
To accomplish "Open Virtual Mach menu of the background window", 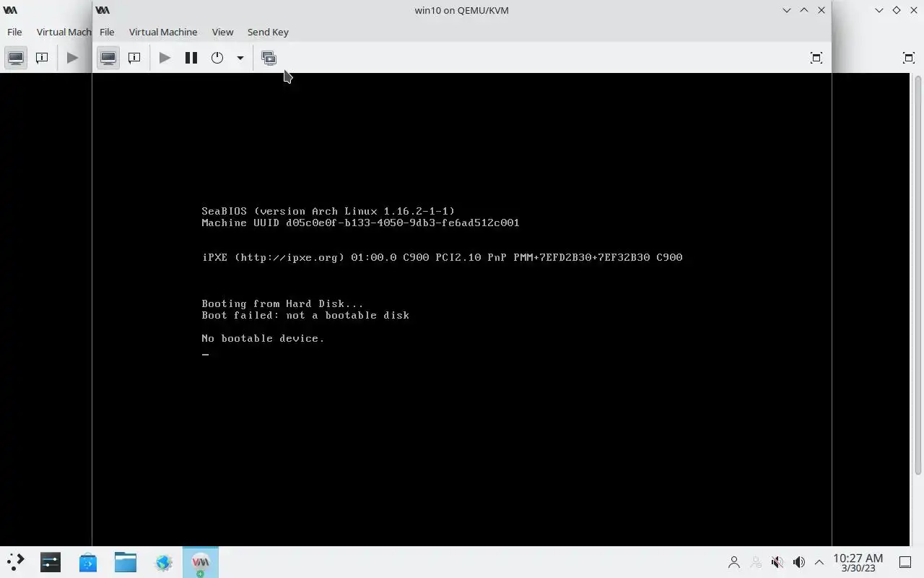I will click(64, 32).
